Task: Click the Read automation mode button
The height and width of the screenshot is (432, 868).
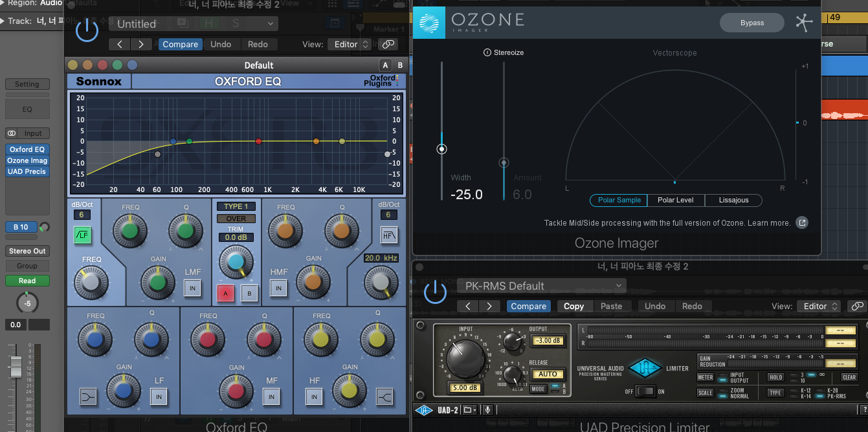Action: click(27, 281)
